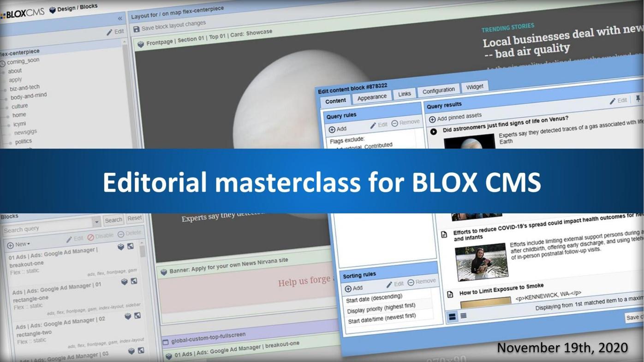Select the home section

click(19, 115)
